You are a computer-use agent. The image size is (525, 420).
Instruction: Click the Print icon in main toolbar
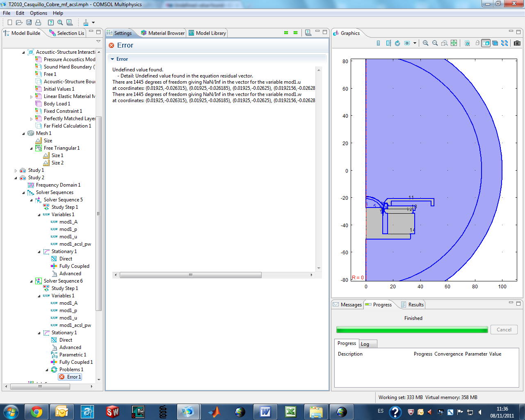click(38, 23)
